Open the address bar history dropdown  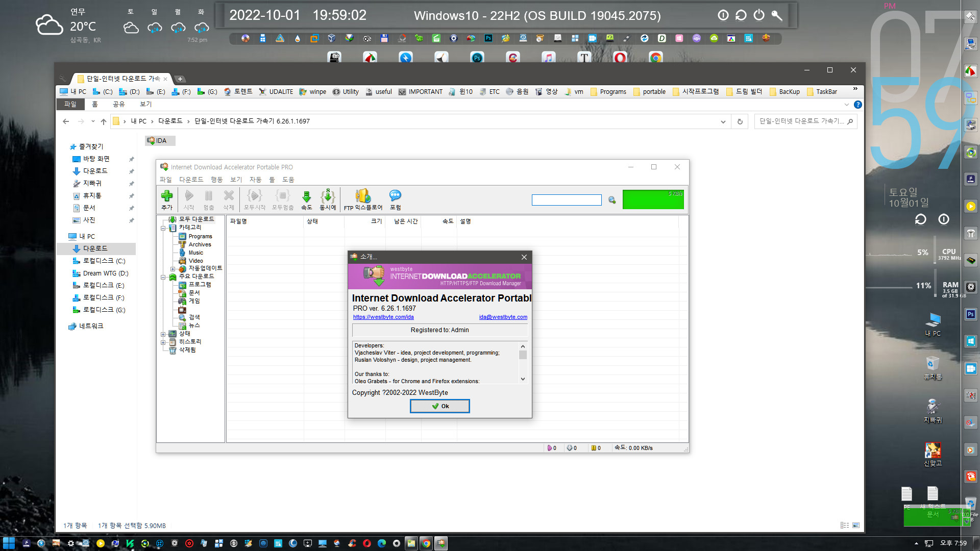point(723,121)
